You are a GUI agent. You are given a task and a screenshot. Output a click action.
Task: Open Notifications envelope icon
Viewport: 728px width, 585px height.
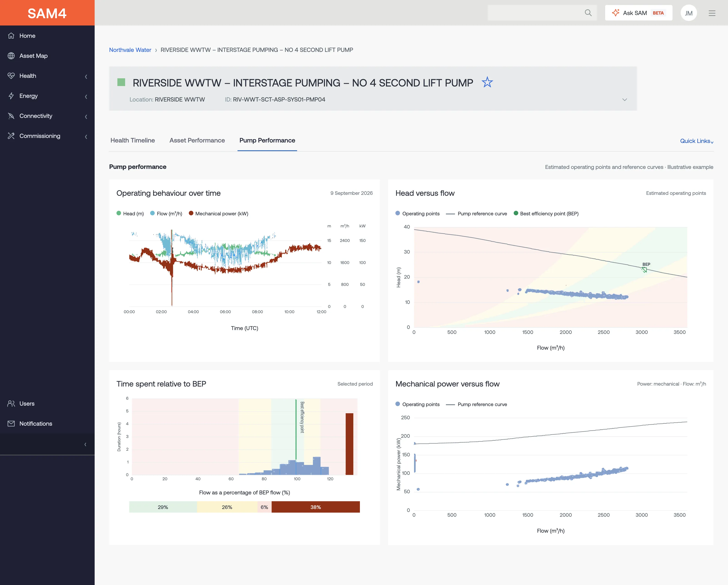(x=11, y=424)
